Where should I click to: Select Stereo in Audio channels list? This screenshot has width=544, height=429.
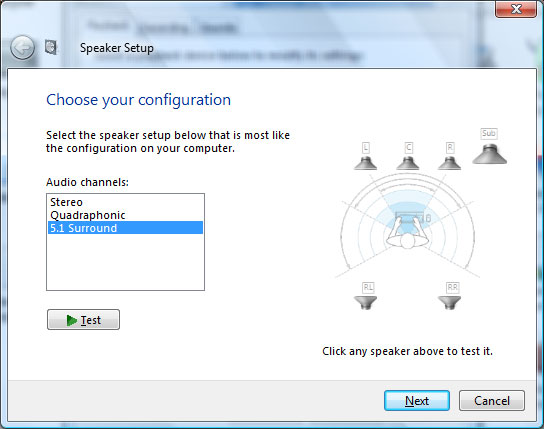125,202
